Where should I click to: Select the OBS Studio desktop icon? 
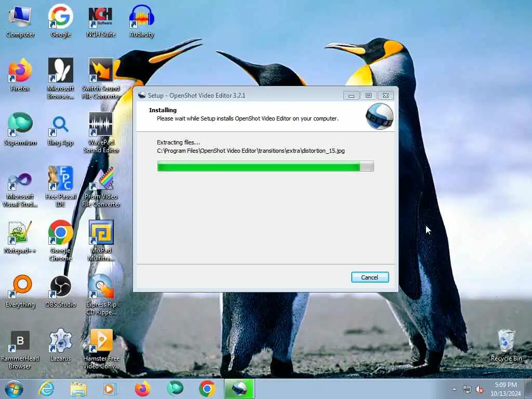[x=60, y=291]
